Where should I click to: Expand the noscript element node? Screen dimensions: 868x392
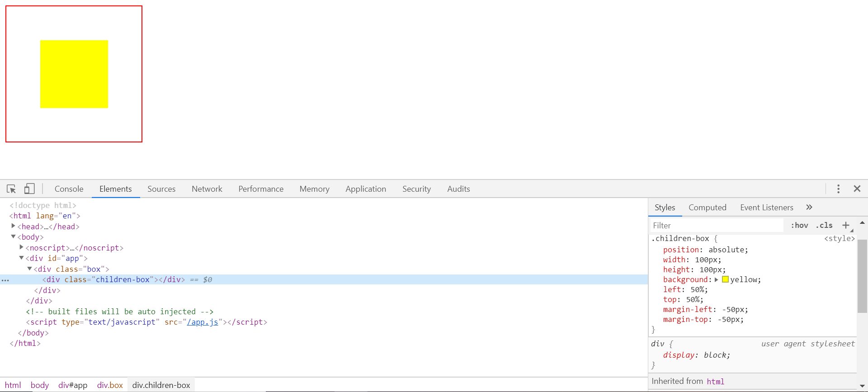pos(21,247)
